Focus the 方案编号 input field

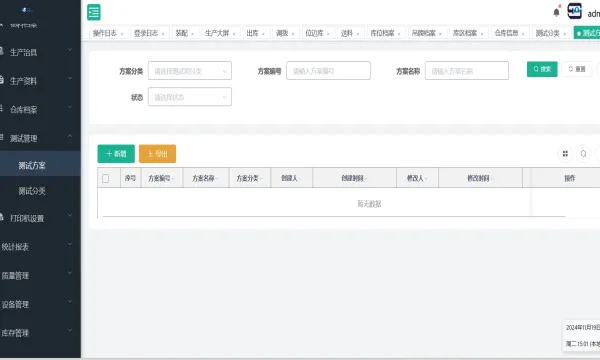coord(328,71)
